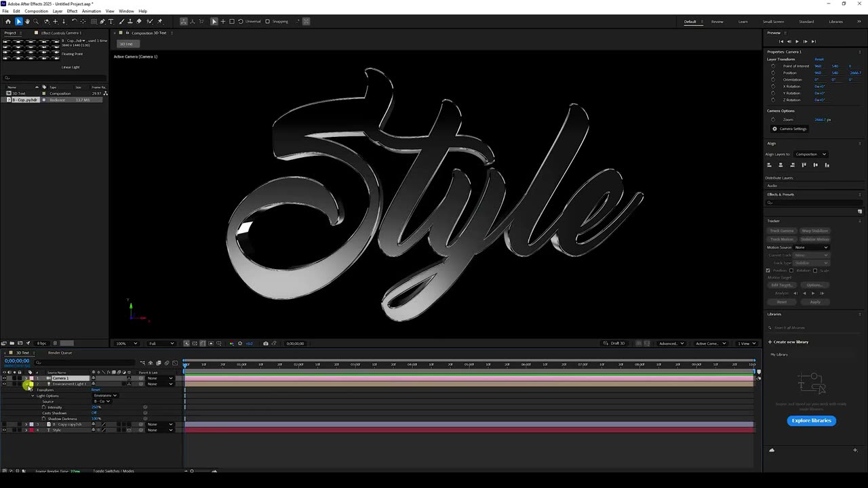
Task: Toggle stopwatch for Intensity in the timeline
Action: (x=43, y=407)
